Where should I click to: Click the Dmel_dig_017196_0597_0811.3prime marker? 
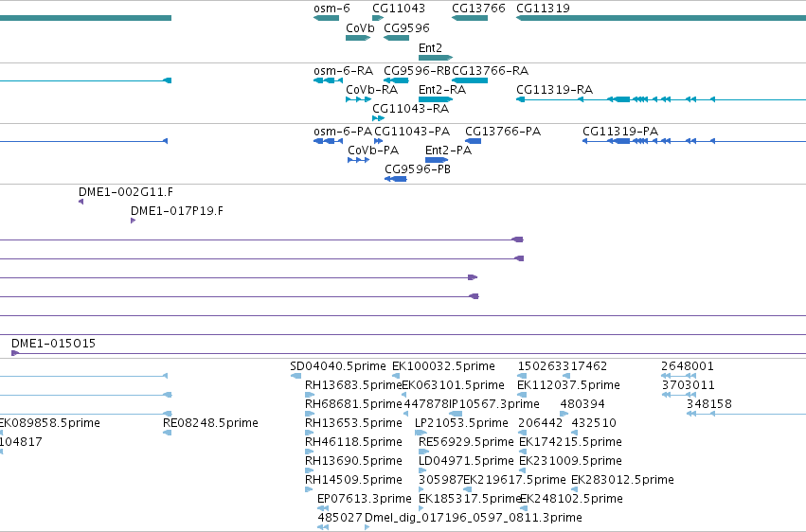click(x=367, y=527)
